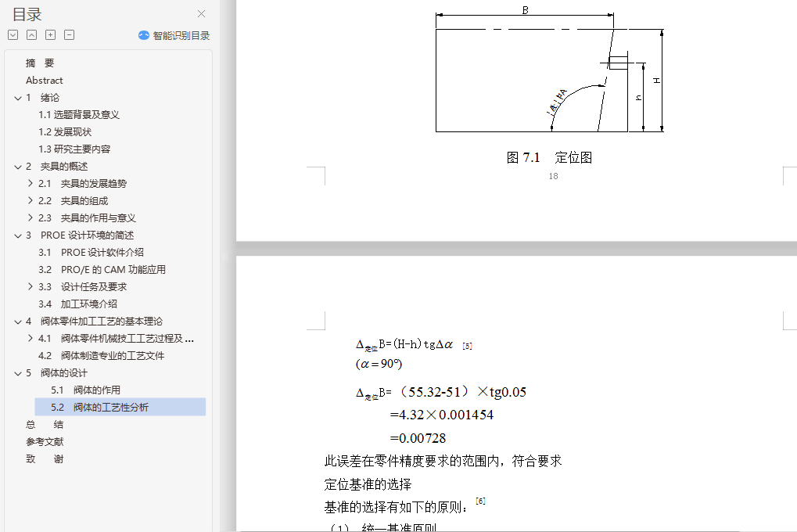This screenshot has height=532, width=797.
Task: Jump to 1.3 研究主要内容
Action: [74, 149]
